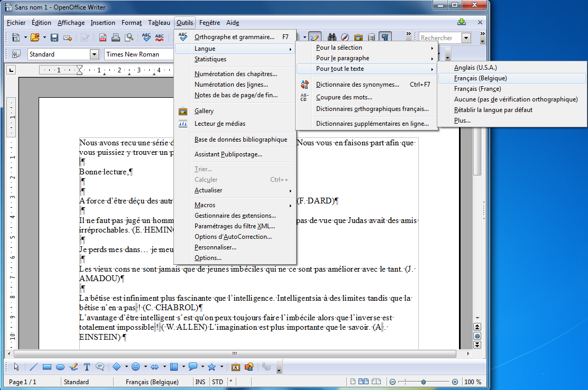The height and width of the screenshot is (390, 588).
Task: Click the Open file folder icon
Action: (x=35, y=38)
